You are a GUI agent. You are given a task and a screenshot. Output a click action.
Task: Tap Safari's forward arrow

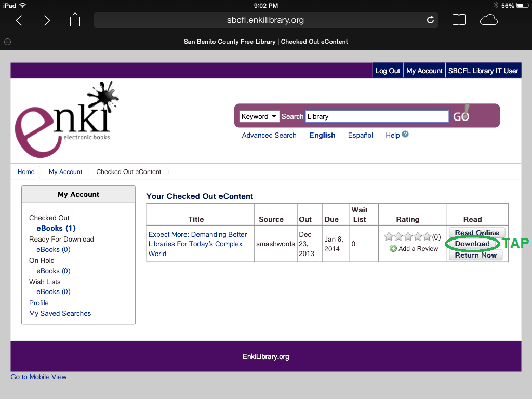point(47,20)
